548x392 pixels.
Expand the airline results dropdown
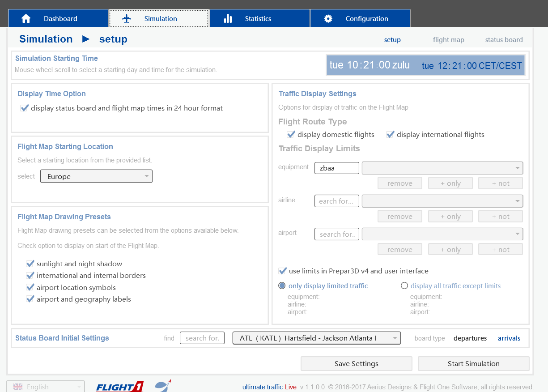tap(442, 201)
